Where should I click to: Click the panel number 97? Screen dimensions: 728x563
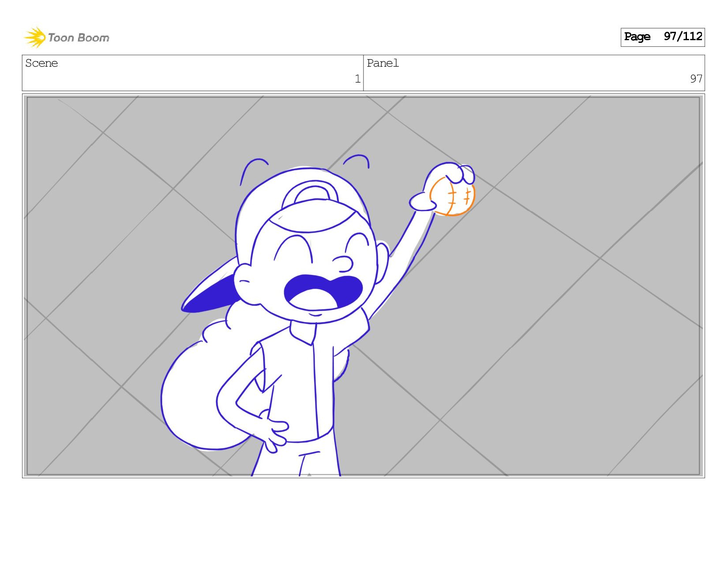coord(696,79)
